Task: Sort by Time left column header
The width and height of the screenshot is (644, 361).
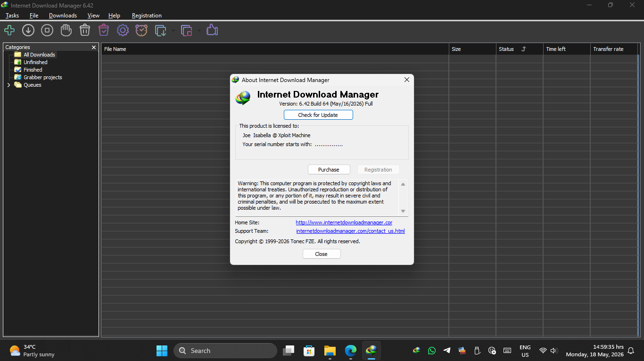Action: coord(566,49)
